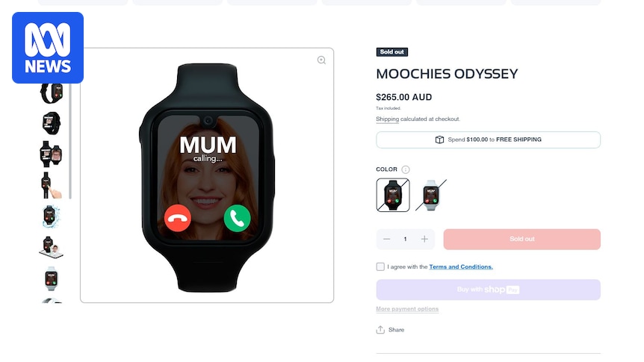Tap the red decline call icon on watch
This screenshot has height=362, width=644.
[177, 218]
